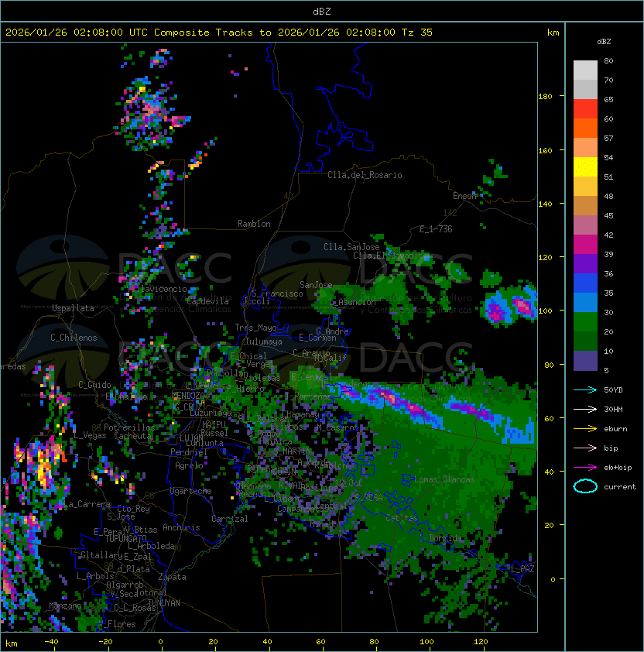Click the 'L_Asuncion' map label
The image size is (644, 652).
coord(352,302)
